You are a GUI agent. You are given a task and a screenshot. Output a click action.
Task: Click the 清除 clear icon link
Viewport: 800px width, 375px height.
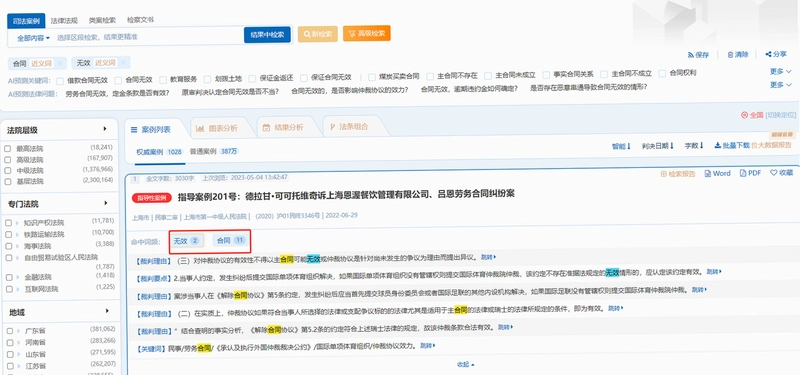pyautogui.click(x=738, y=55)
